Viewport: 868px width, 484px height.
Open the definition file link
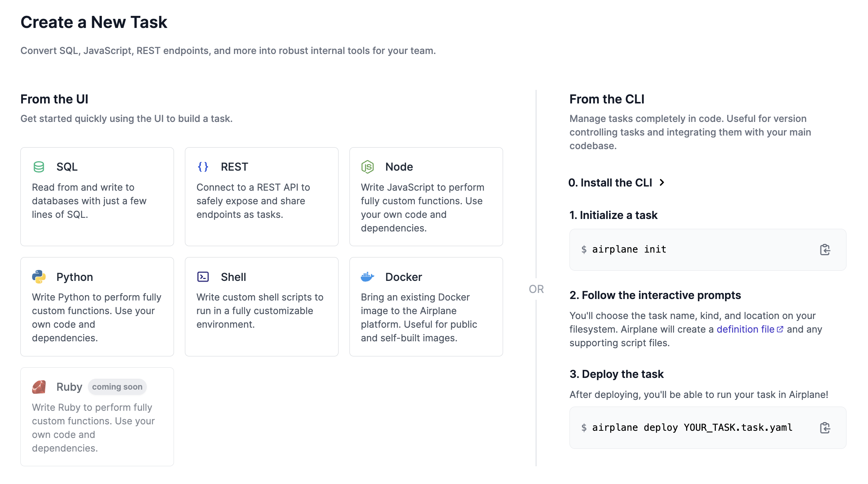tap(745, 329)
